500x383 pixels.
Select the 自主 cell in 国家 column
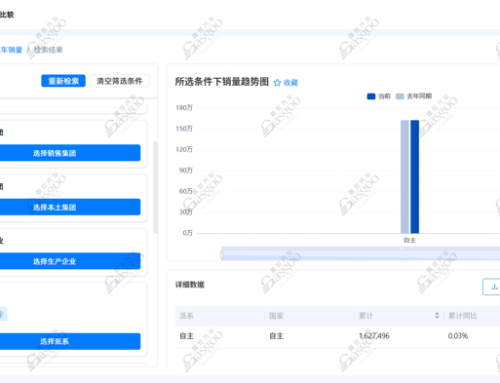point(276,336)
